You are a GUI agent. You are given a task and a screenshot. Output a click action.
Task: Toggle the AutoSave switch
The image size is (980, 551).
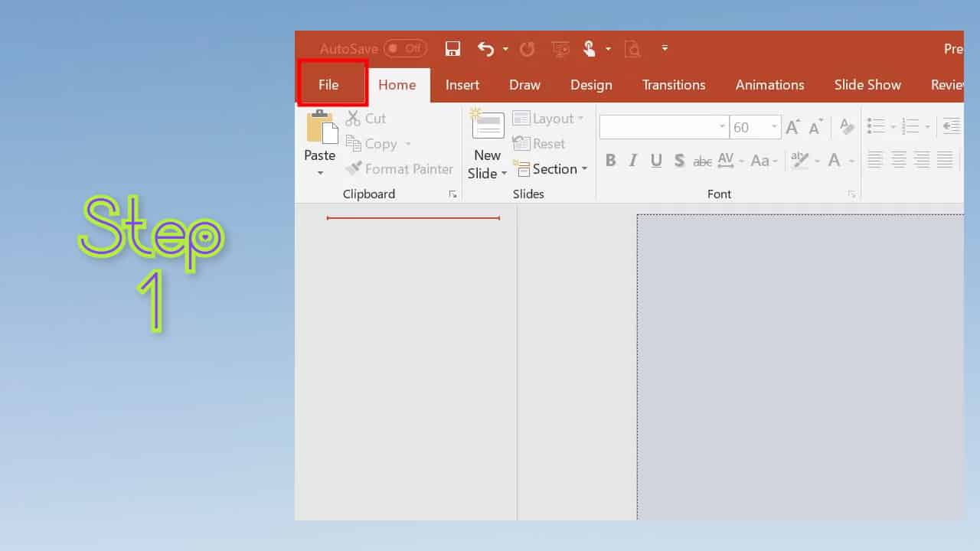(x=405, y=48)
